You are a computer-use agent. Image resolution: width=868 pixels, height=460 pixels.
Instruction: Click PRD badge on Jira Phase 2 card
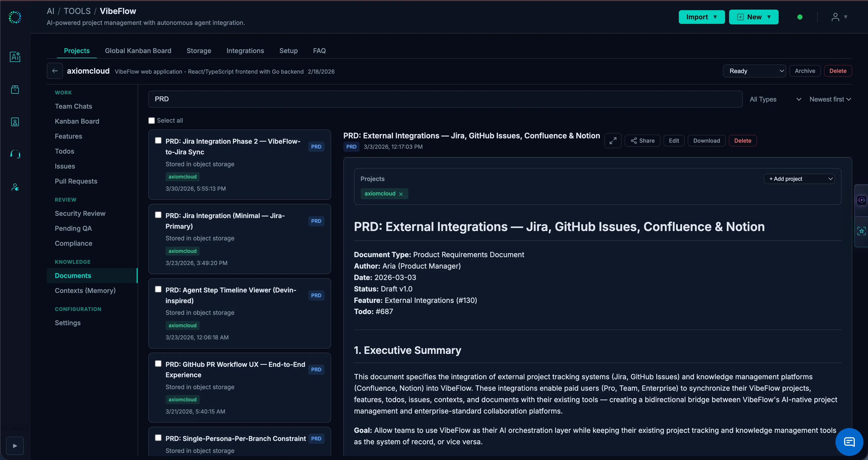[316, 147]
